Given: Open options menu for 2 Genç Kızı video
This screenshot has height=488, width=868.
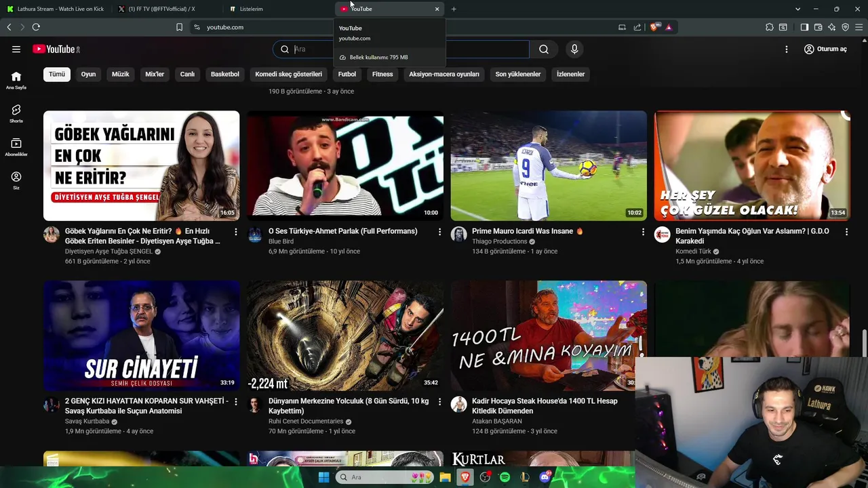Looking at the screenshot, I should coord(236,401).
